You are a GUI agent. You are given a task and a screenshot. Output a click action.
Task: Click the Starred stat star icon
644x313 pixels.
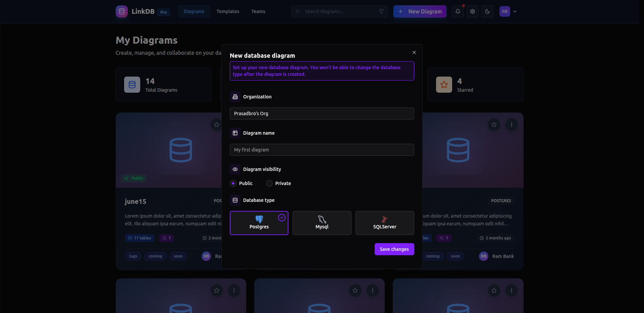coord(444,85)
